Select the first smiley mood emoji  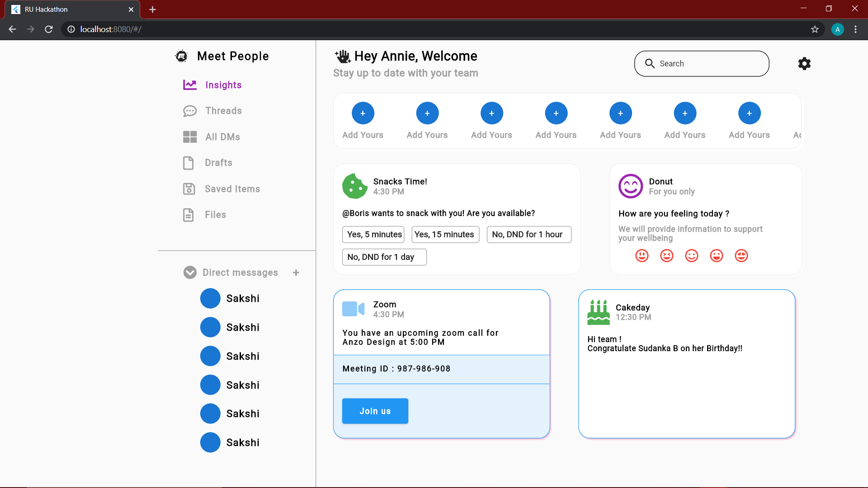point(642,256)
